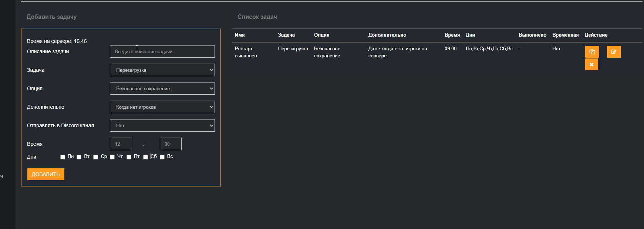The image size is (644, 229).
Task: Enable the Пн day checkbox
Action: [x=63, y=157]
